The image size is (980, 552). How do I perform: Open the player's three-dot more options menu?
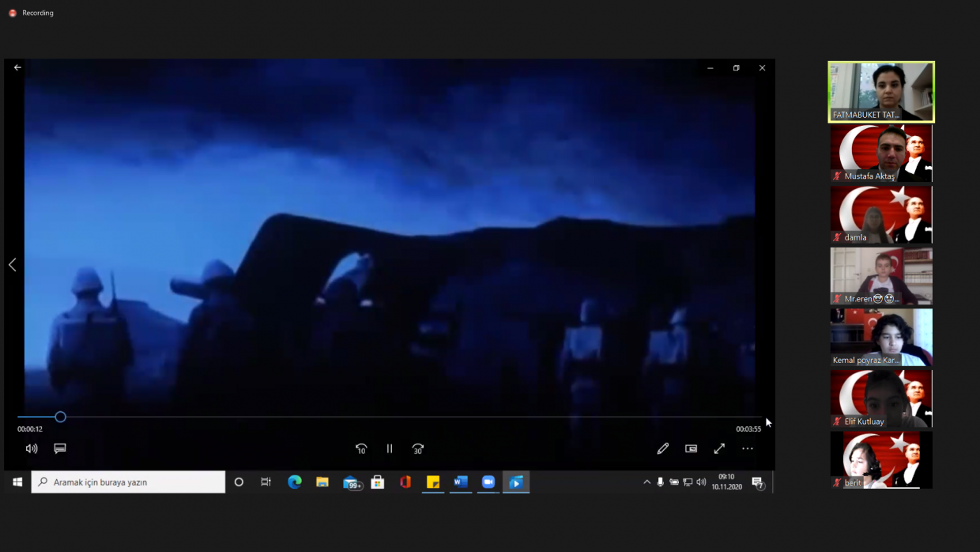click(748, 448)
